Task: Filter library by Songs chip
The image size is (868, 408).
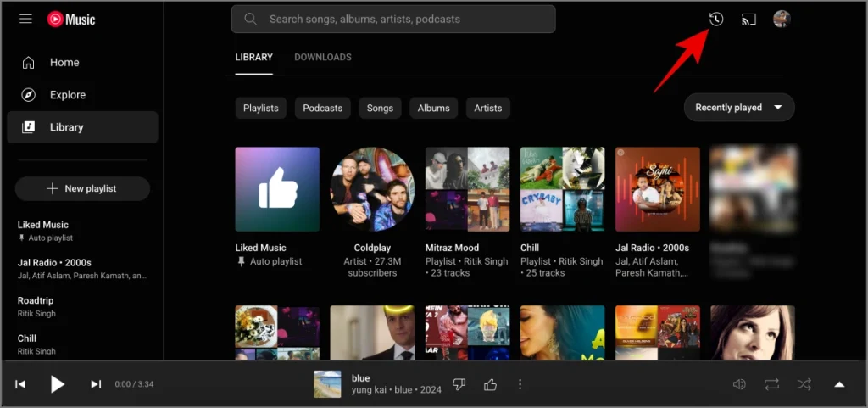Action: (380, 108)
